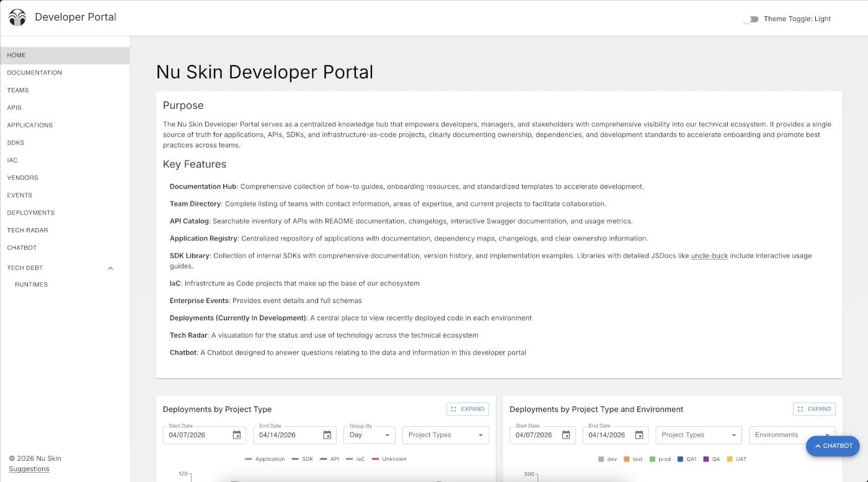Toggle QA environment legend entry
Image resolution: width=868 pixels, height=482 pixels.
pos(711,459)
